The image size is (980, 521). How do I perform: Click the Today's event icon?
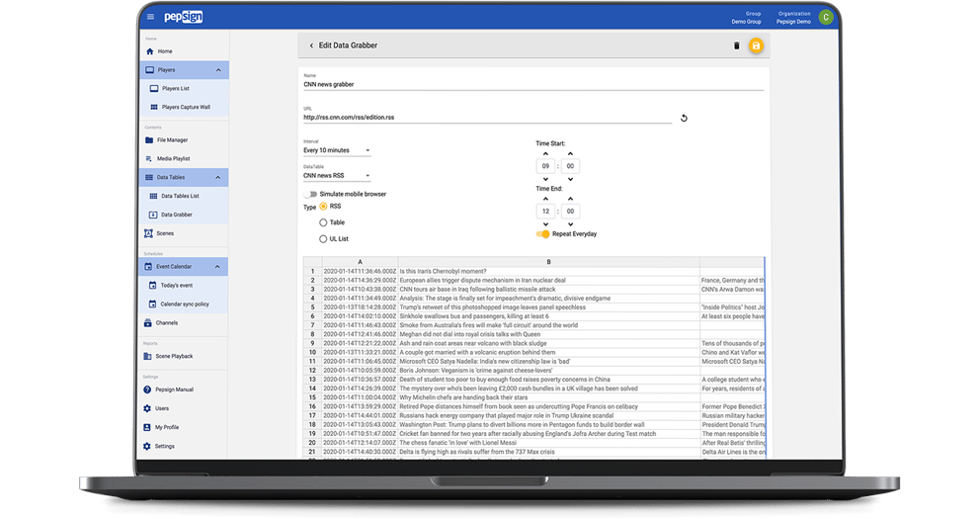pyautogui.click(x=152, y=285)
